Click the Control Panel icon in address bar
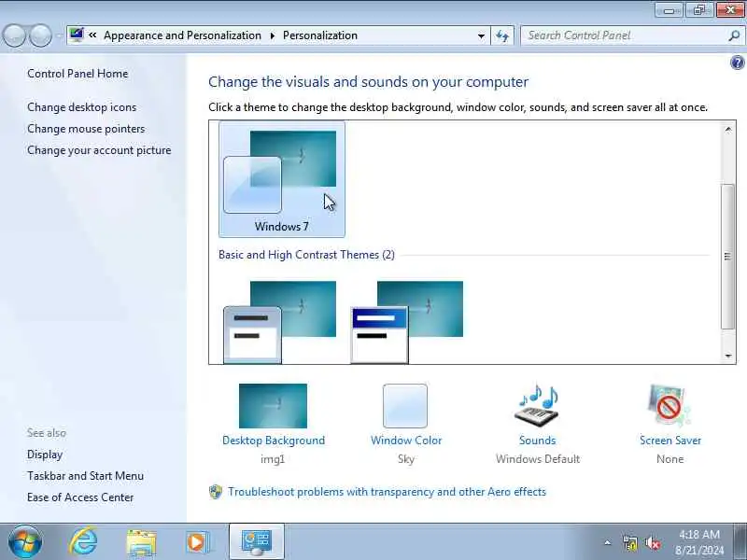Screen dimensions: 747x560 coord(77,35)
